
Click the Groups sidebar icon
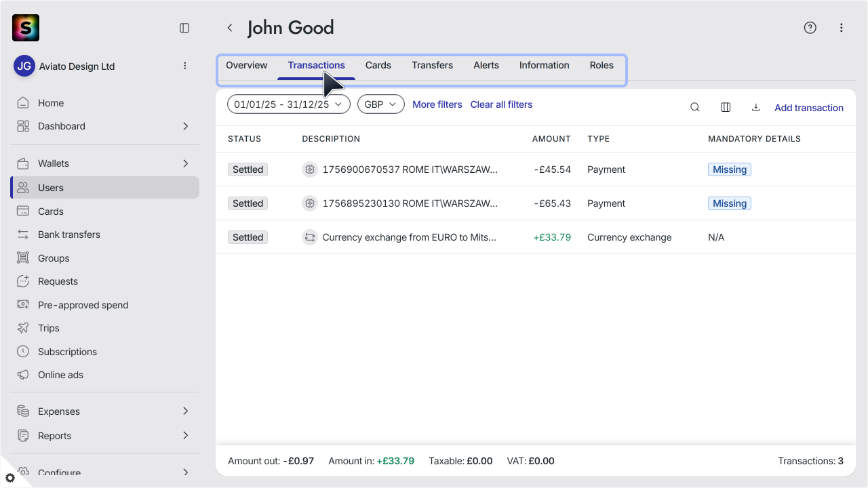pos(23,258)
